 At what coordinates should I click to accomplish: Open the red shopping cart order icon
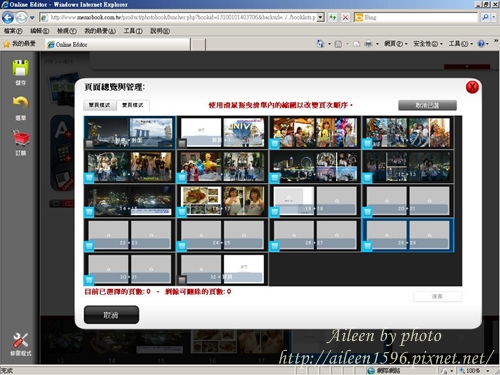21,138
